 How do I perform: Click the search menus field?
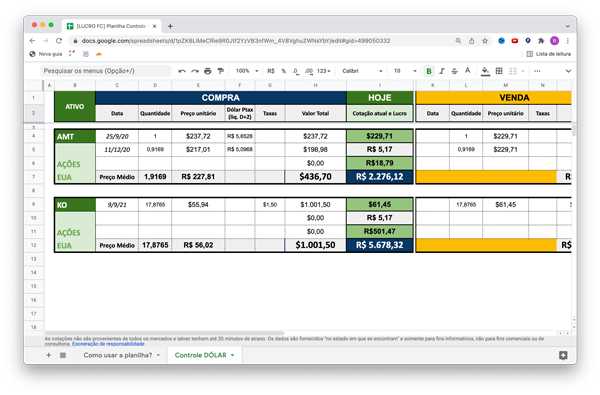coord(106,71)
